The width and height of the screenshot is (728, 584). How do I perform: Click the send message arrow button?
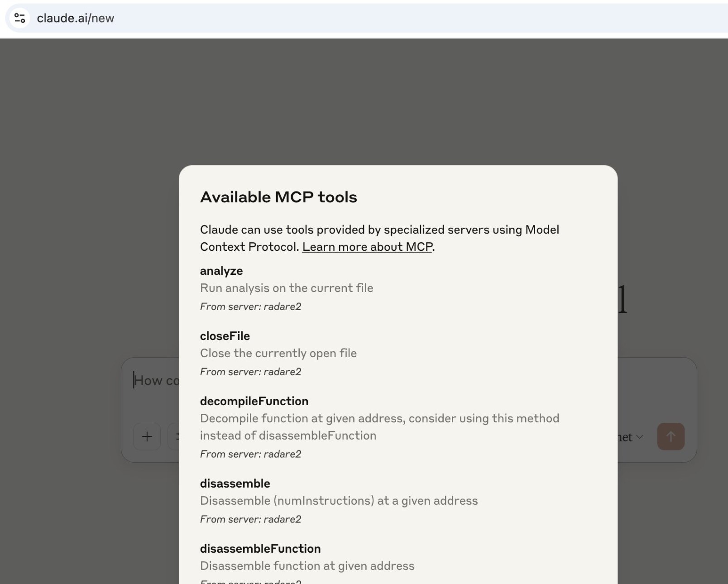(x=671, y=436)
